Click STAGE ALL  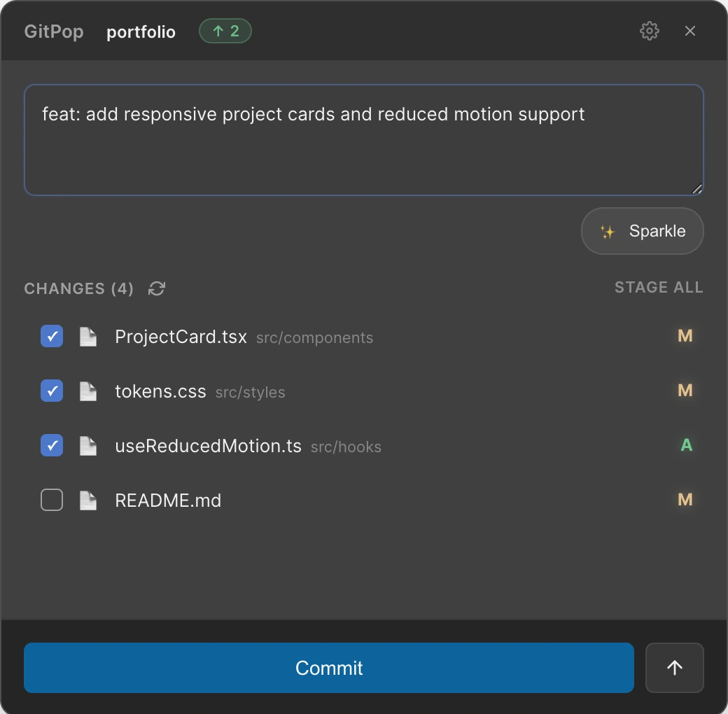coord(659,288)
